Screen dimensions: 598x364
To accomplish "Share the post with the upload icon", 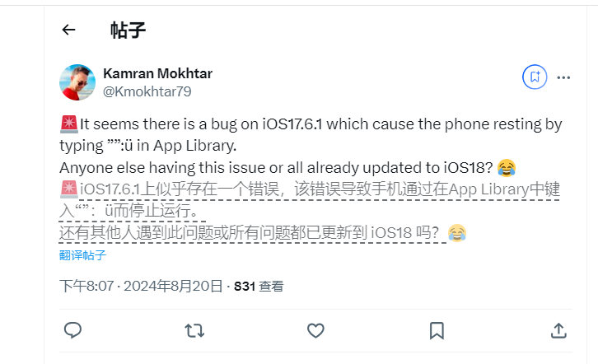I will click(558, 330).
